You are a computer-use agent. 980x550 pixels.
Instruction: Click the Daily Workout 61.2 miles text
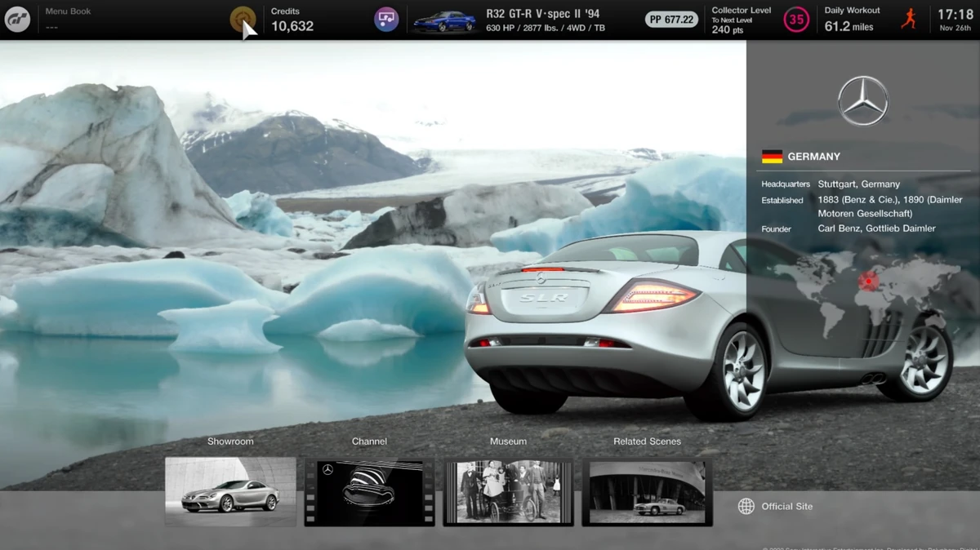(x=849, y=27)
